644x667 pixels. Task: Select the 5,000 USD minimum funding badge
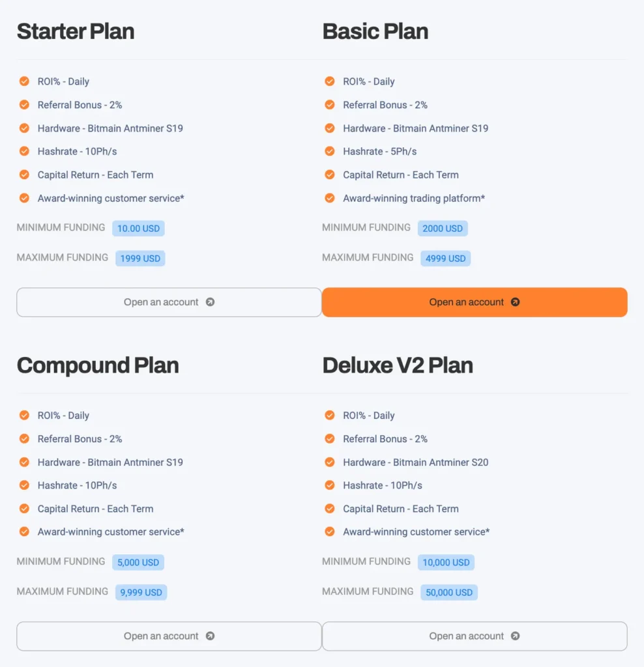pos(138,563)
